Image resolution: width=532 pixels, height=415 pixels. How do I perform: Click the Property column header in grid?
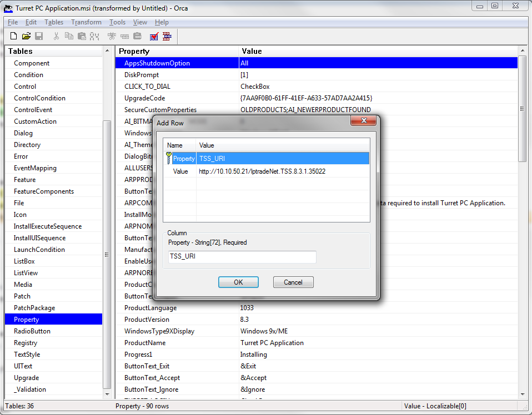point(177,51)
